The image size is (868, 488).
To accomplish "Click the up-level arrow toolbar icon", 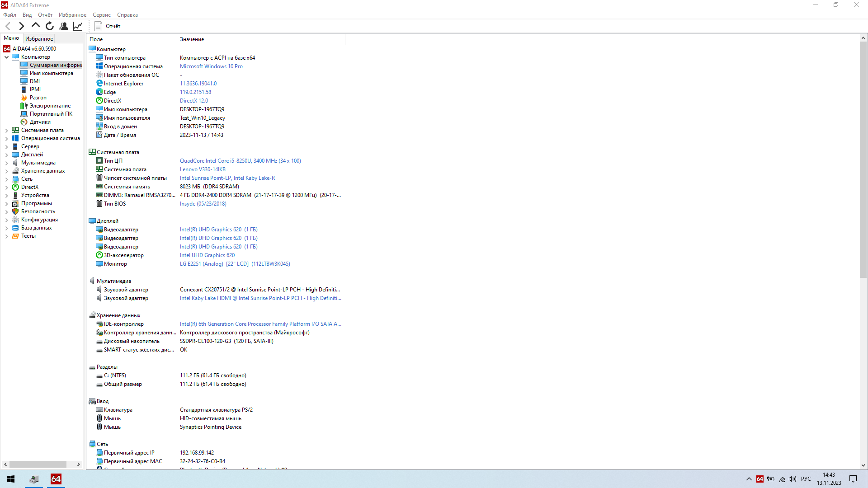I will coord(35,26).
